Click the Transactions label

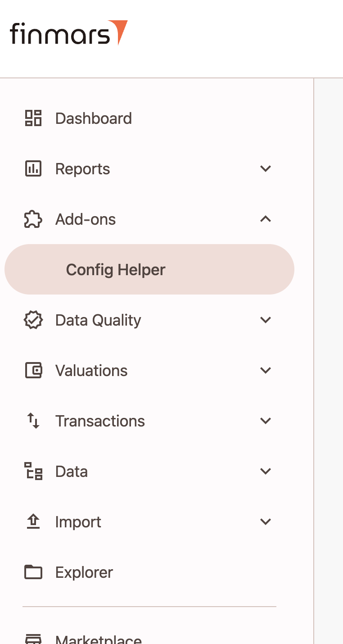pyautogui.click(x=100, y=421)
